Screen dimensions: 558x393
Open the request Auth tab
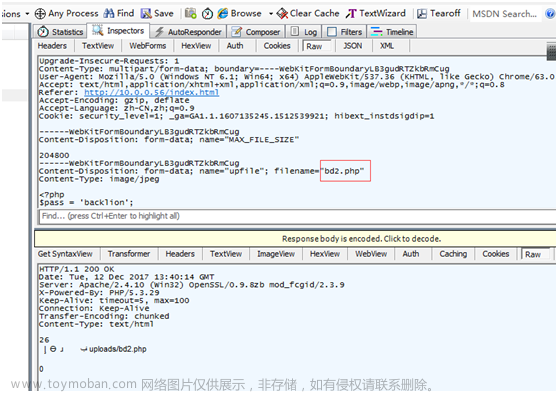coord(235,46)
